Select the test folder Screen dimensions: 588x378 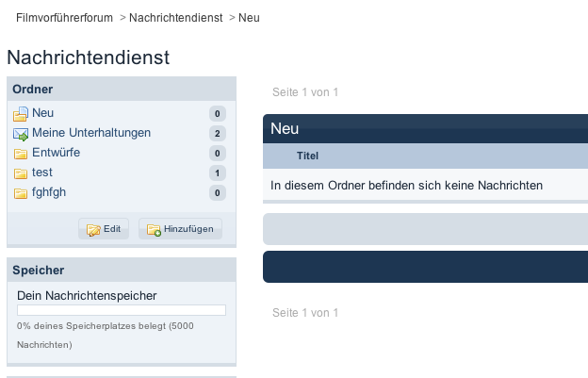tap(42, 173)
